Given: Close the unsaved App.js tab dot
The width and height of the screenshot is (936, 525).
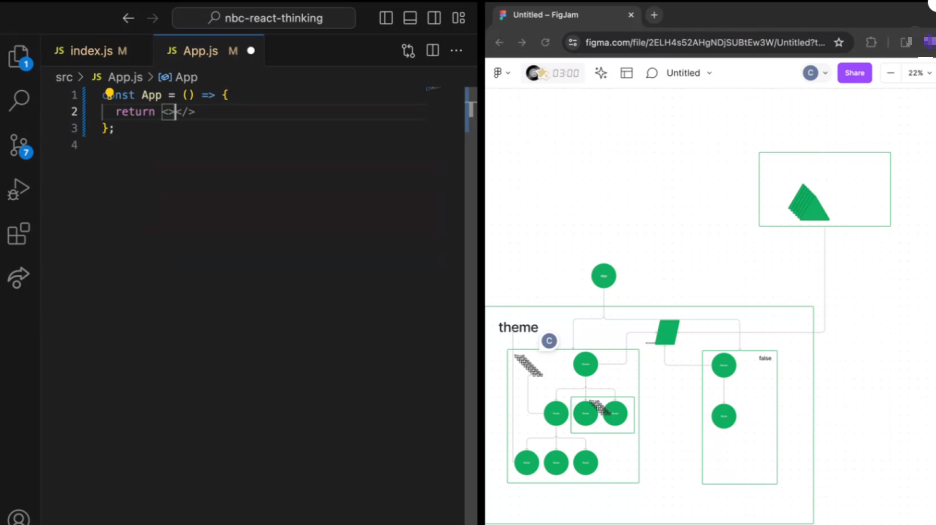Looking at the screenshot, I should [x=251, y=51].
